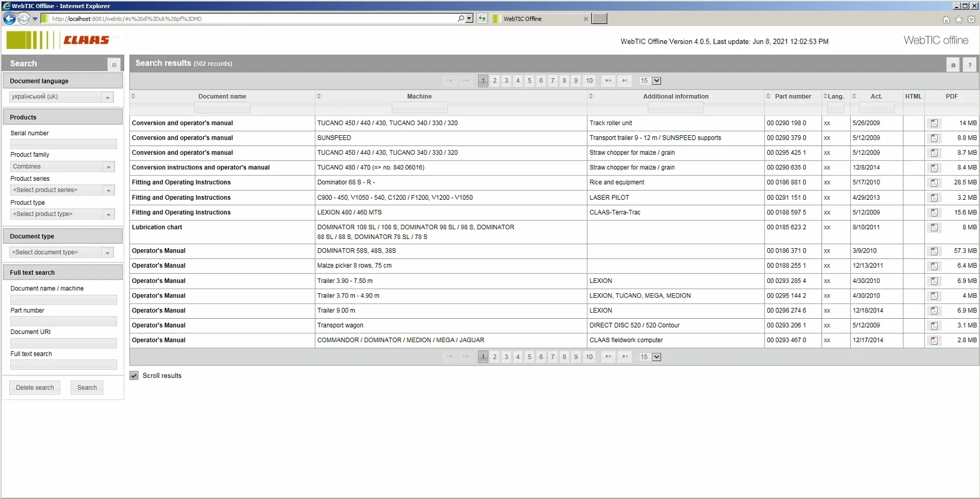Viewport: 980px width, 499px height.
Task: Click the Delete search button
Action: coord(35,388)
